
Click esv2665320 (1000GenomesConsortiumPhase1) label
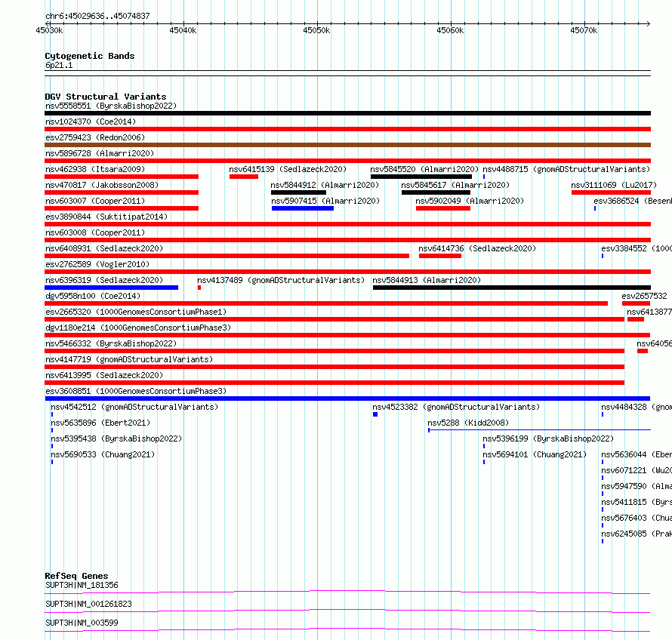tap(136, 312)
